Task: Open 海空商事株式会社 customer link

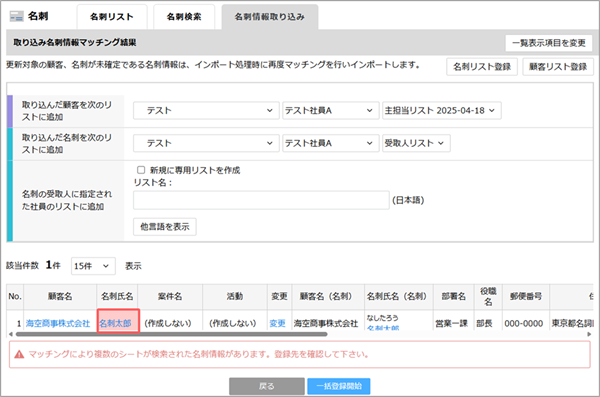Action: pos(58,323)
